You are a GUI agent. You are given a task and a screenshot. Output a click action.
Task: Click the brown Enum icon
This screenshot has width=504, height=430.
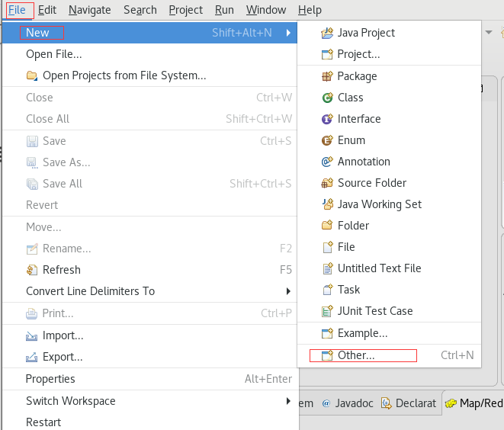(327, 140)
